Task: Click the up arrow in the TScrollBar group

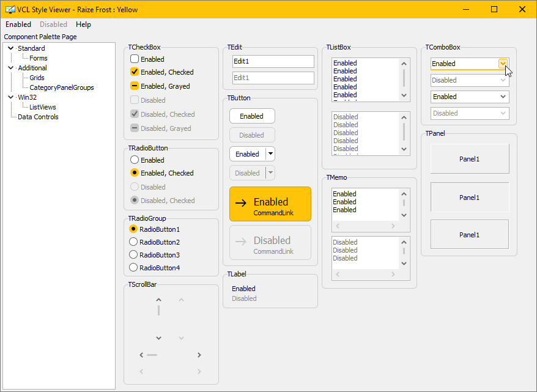Action: [x=158, y=300]
